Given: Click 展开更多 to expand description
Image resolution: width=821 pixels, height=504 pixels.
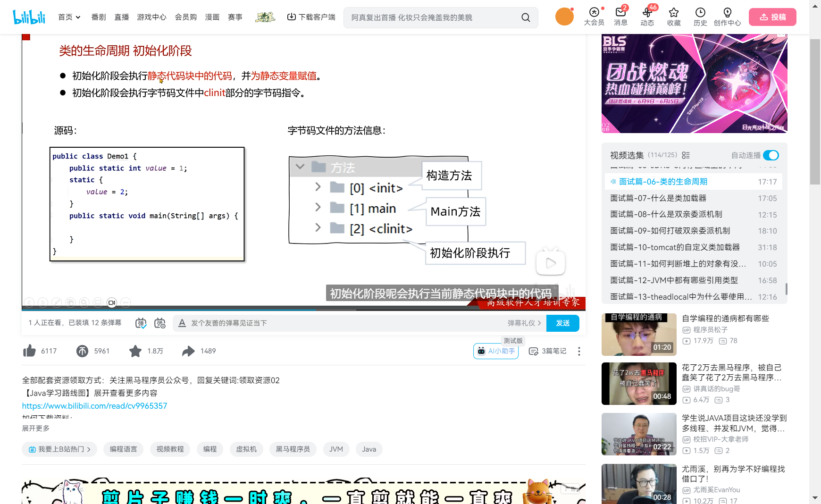Looking at the screenshot, I should pos(36,428).
